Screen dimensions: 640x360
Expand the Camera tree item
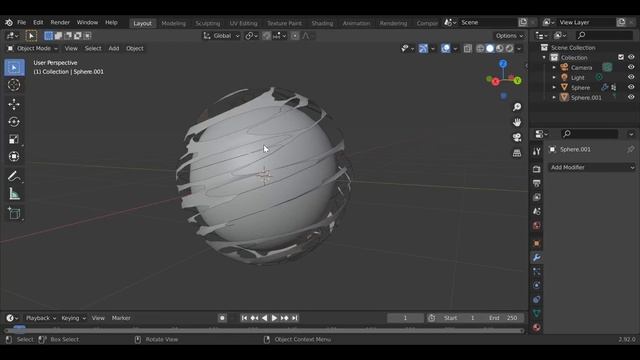554,67
